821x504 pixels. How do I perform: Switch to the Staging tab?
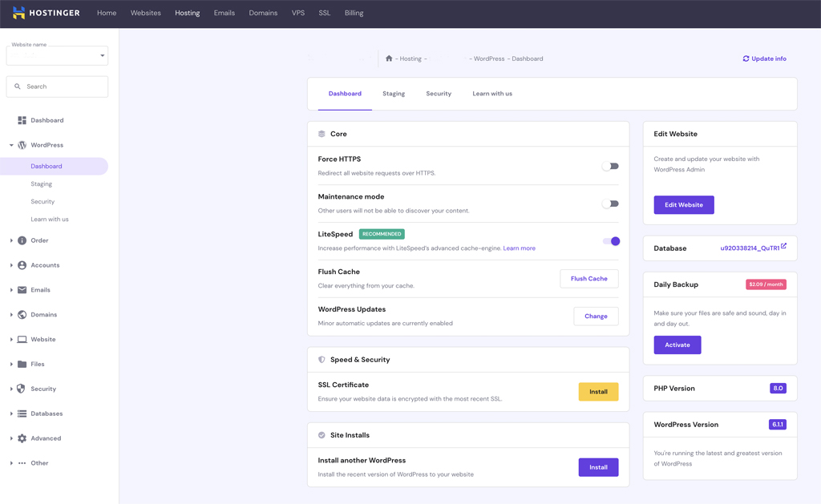click(x=394, y=94)
